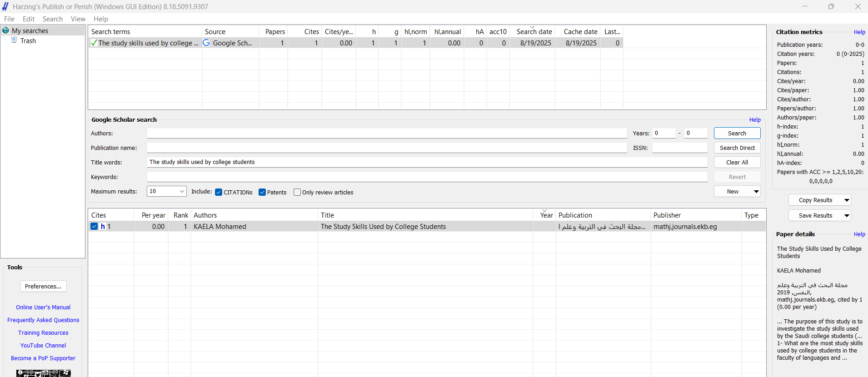Click the ISSN input field
Screen dimensions: 868x377
680,148
